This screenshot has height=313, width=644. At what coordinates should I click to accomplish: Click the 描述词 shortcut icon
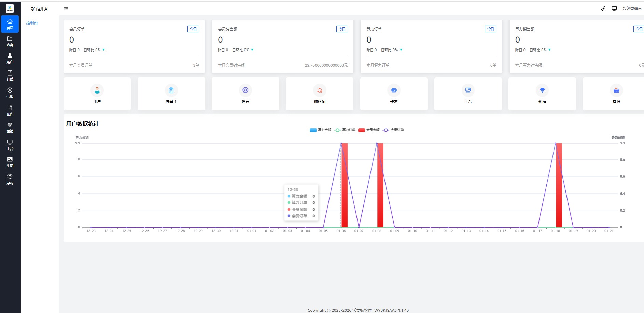(320, 90)
